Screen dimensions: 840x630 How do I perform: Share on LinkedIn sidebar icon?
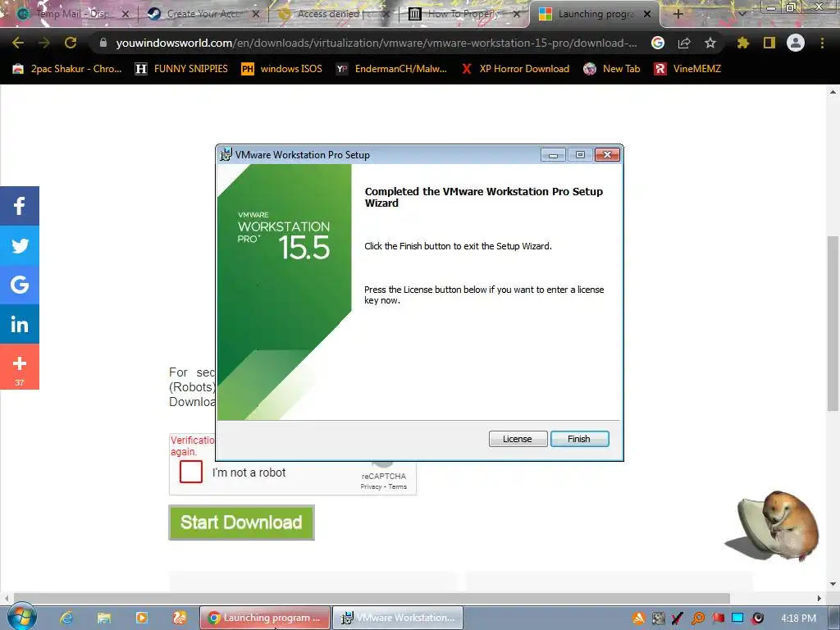tap(20, 324)
